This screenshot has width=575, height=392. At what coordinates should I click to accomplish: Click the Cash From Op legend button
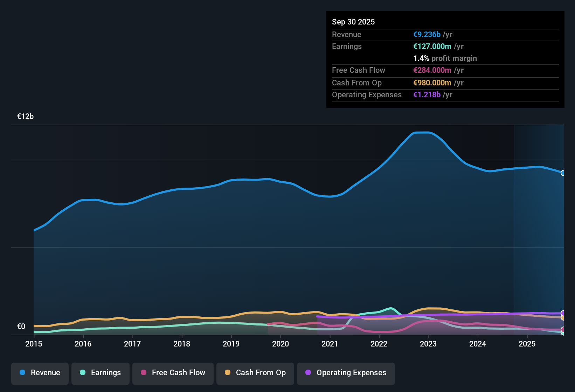(255, 373)
